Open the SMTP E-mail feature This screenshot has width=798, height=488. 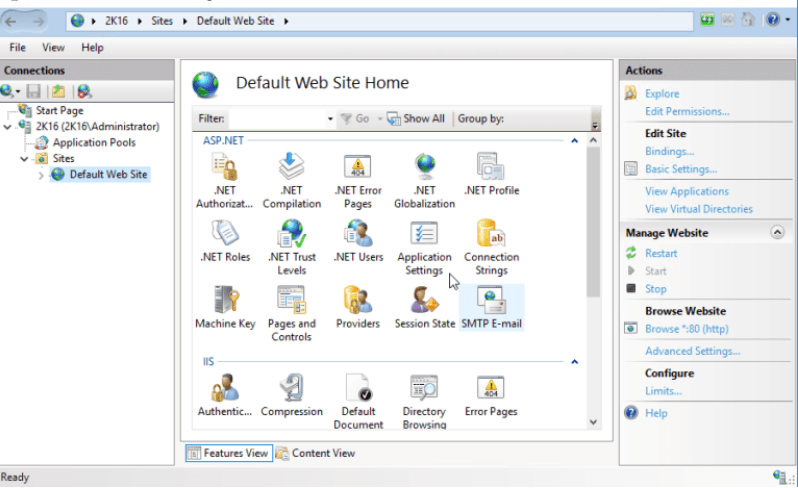(x=491, y=300)
